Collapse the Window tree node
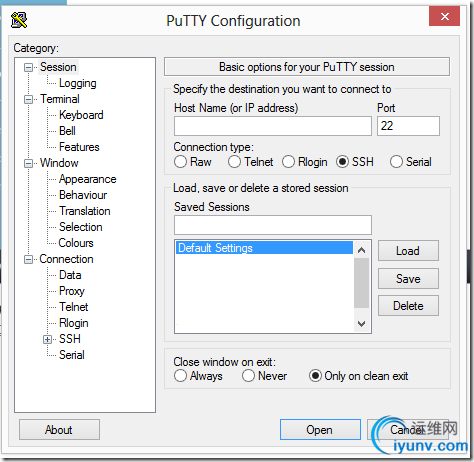The image size is (474, 462). click(28, 163)
